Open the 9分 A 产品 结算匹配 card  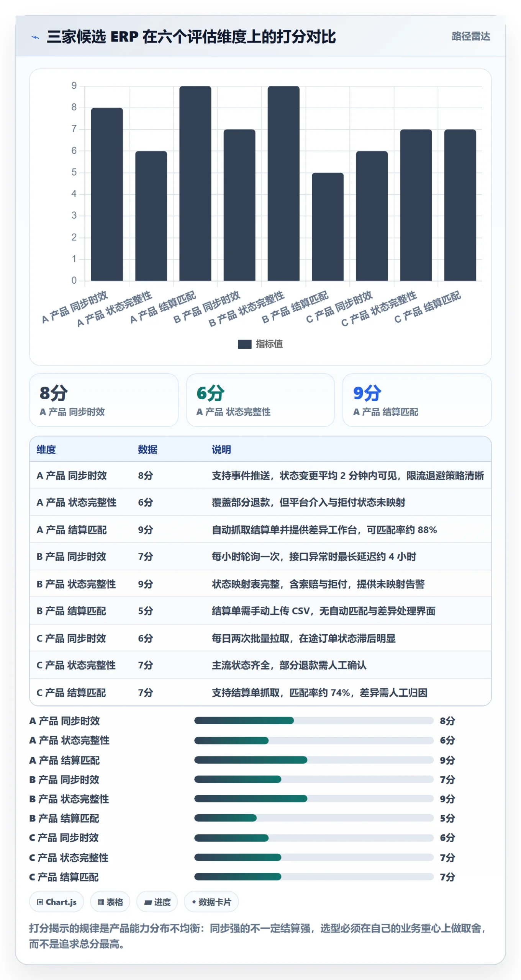(417, 400)
